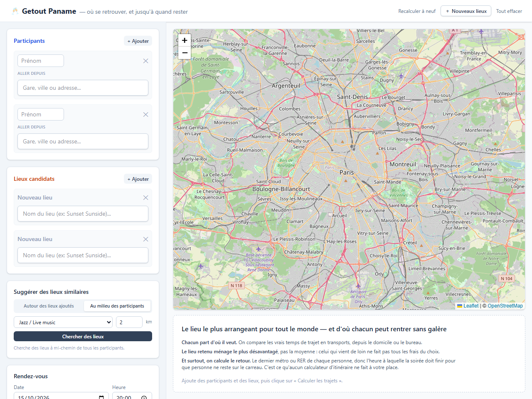Open the Jazz / Live music dropdown
Viewport: 532px width, 399px height.
[63, 322]
